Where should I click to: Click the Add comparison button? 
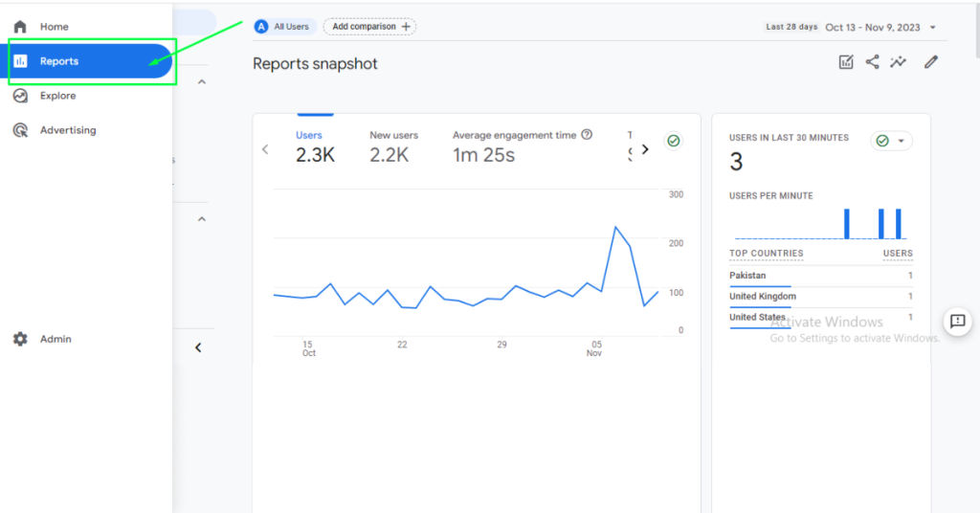[x=369, y=27]
